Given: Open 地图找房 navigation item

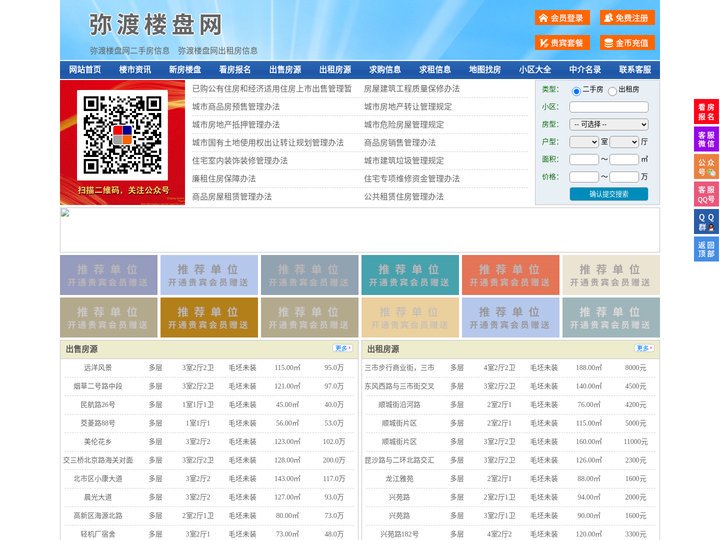Looking at the screenshot, I should click(485, 70).
